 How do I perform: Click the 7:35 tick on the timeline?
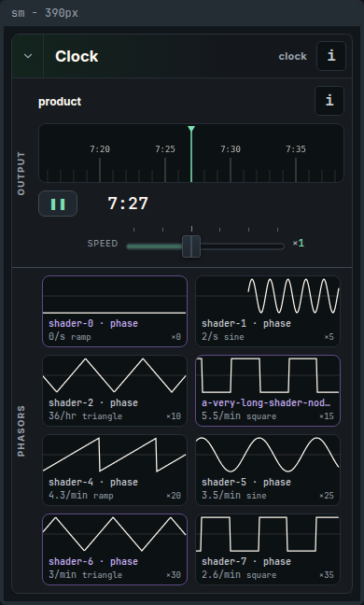click(x=296, y=170)
